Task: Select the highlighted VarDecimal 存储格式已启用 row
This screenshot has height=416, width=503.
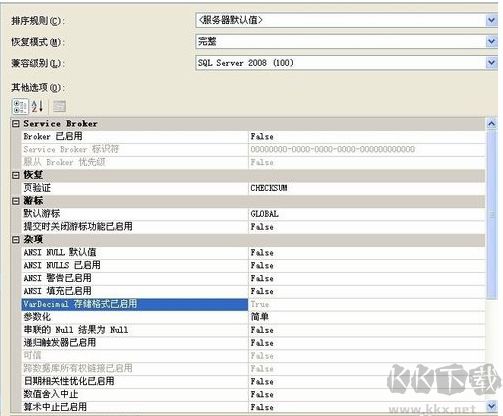Action: 254,304
